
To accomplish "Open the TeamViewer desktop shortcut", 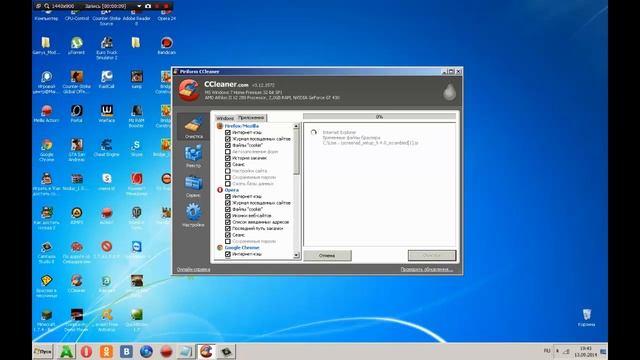I will [136, 249].
